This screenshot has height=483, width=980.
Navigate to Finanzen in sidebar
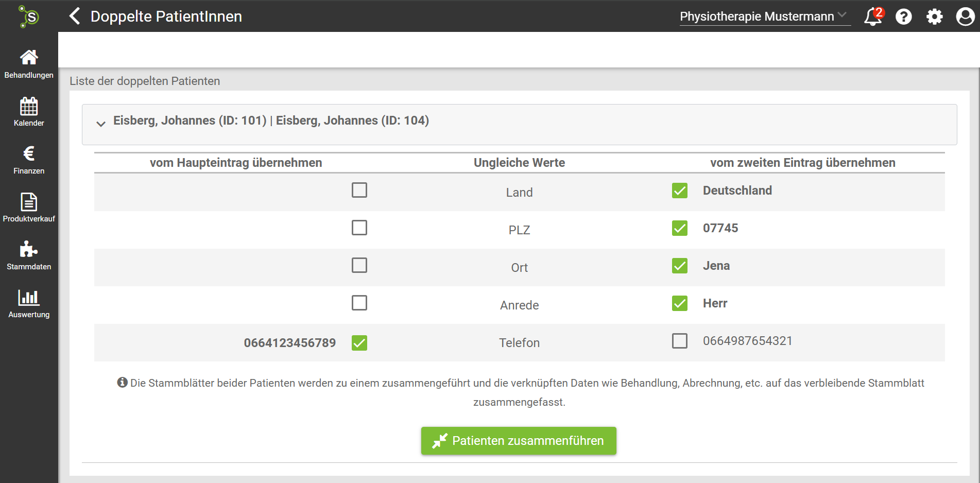click(29, 160)
